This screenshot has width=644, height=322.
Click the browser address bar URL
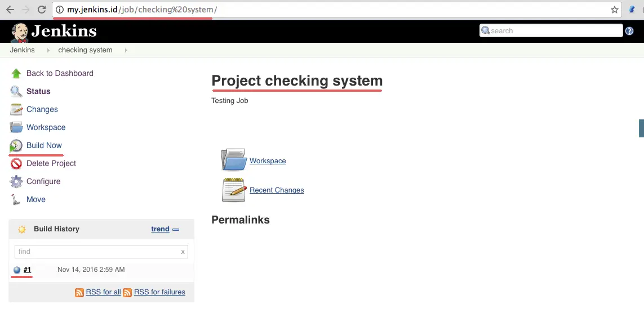tap(142, 10)
